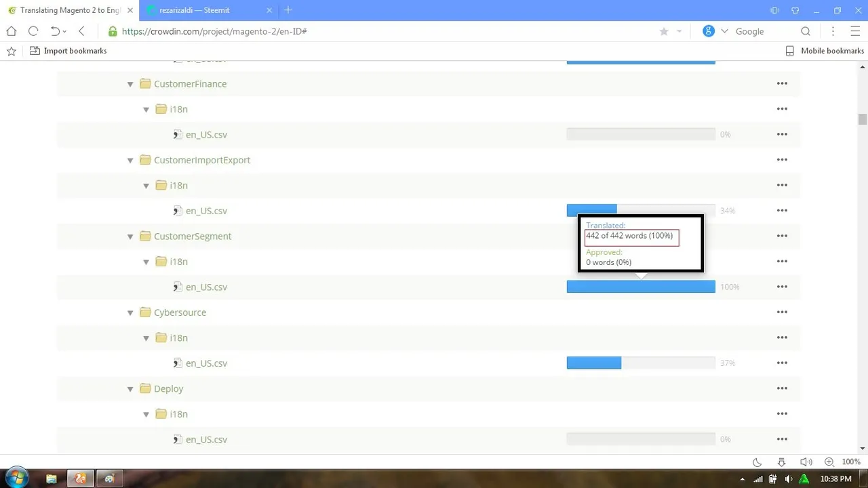
Task: Reload the current Crowdin page
Action: pyautogui.click(x=33, y=31)
